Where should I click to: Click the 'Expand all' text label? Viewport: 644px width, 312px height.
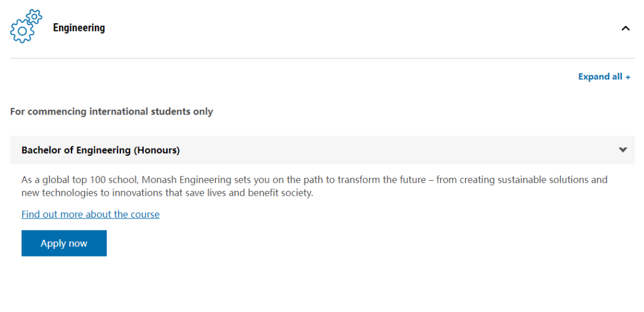point(600,77)
